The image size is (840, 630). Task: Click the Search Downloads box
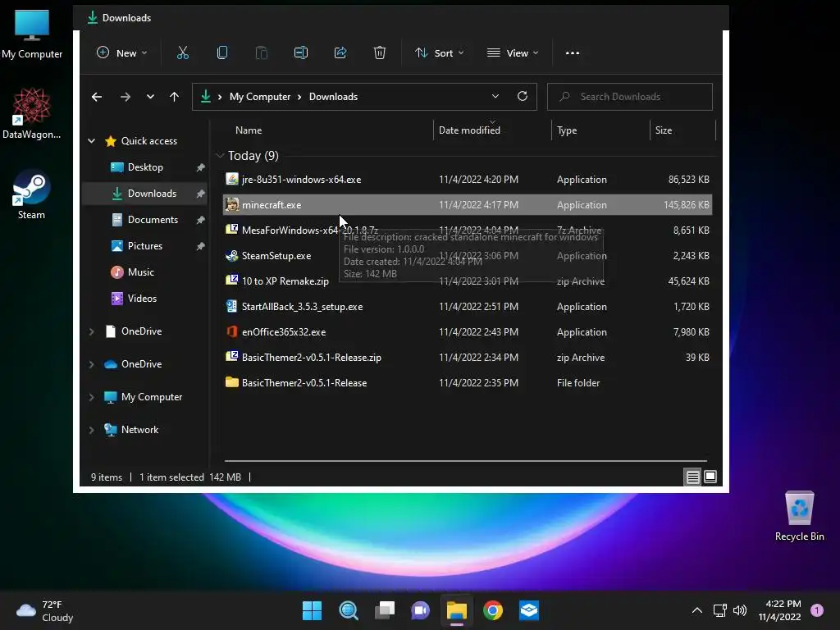click(x=629, y=97)
